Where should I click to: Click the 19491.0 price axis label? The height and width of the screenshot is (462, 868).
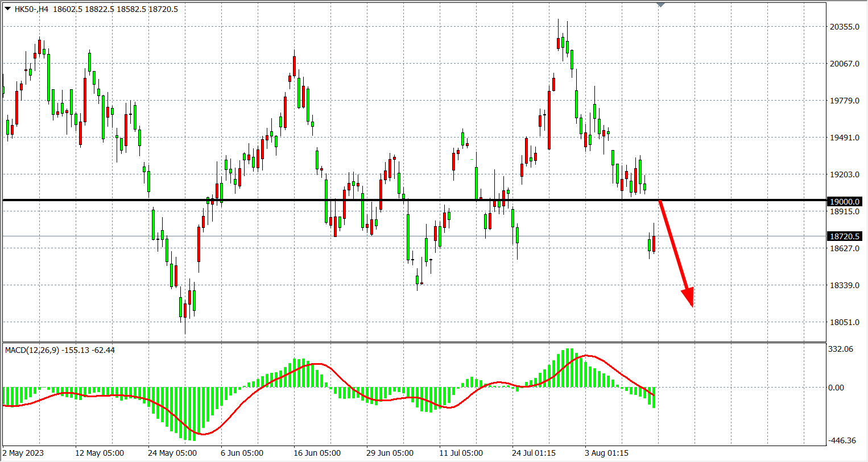point(844,138)
